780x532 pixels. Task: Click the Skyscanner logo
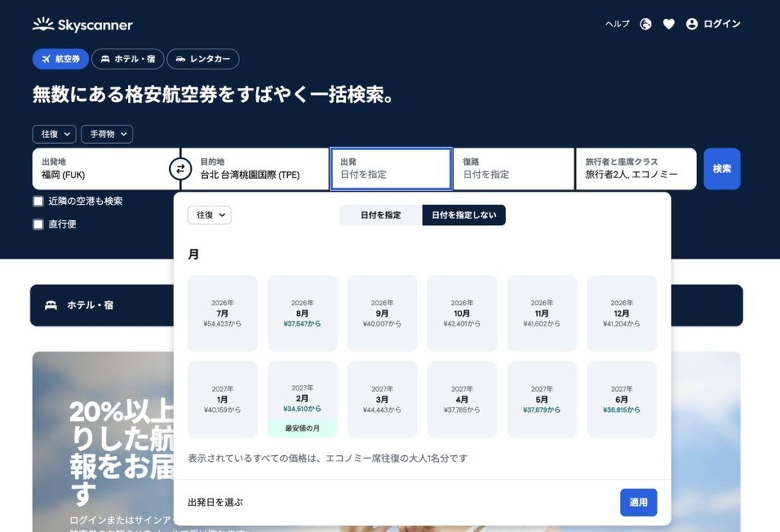tap(82, 24)
